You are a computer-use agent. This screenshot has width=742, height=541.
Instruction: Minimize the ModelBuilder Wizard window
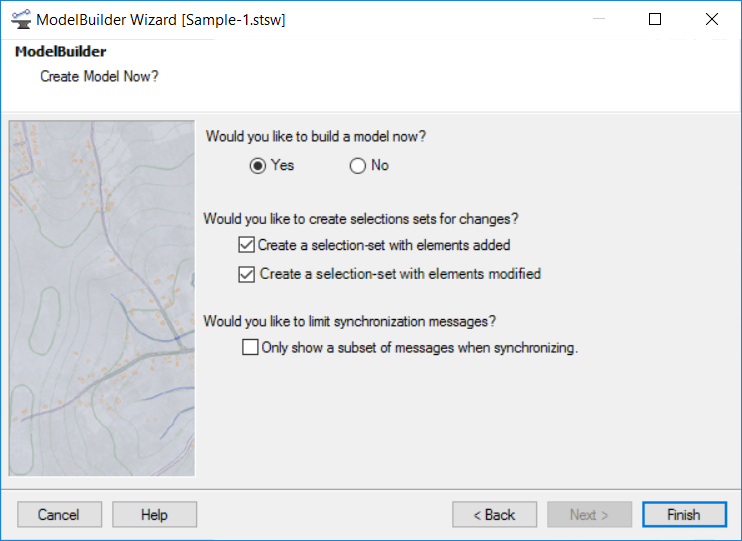[599, 19]
